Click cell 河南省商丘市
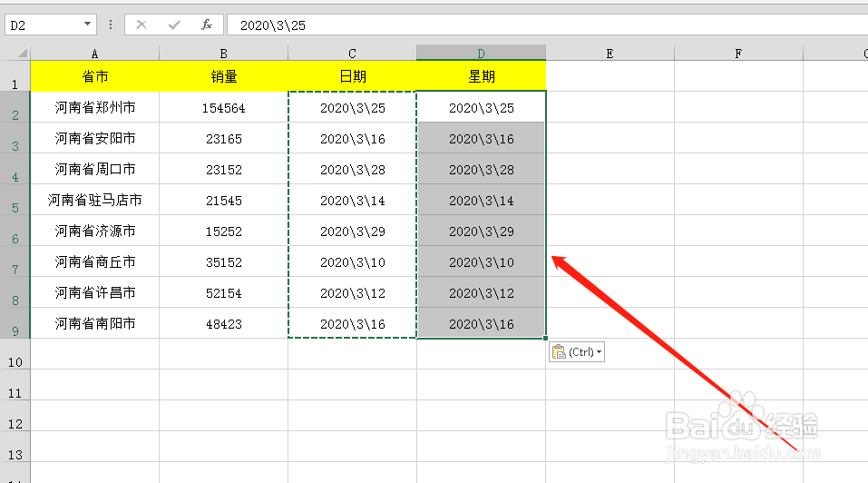This screenshot has width=868, height=483. pyautogui.click(x=94, y=261)
